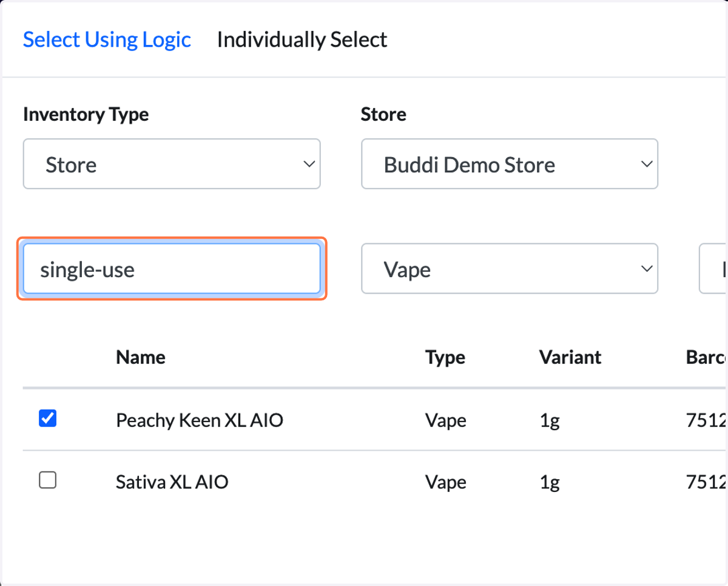Click Vape type in Peachy Keen row
728x586 pixels.
[446, 420]
